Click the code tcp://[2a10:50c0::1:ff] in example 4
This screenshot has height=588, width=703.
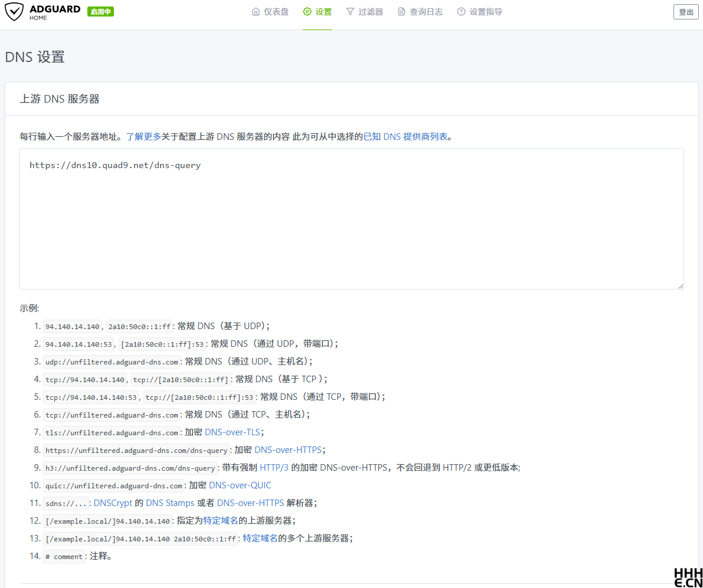point(181,380)
